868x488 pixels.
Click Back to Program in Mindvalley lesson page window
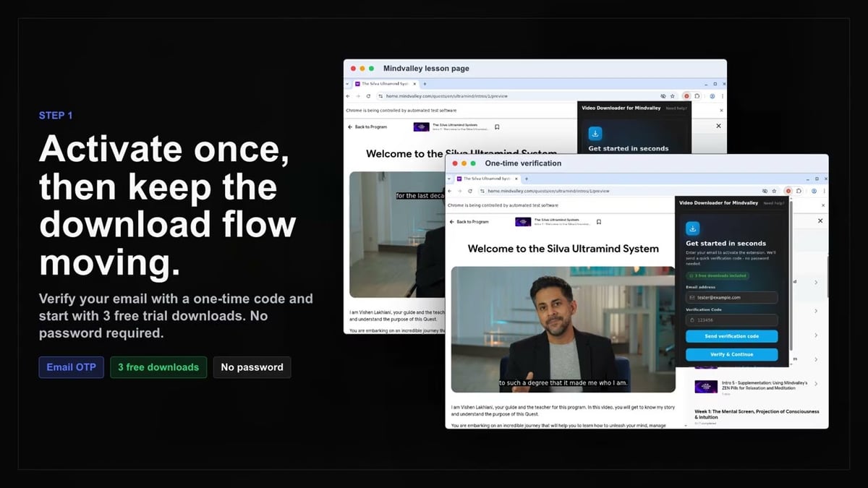pos(367,127)
